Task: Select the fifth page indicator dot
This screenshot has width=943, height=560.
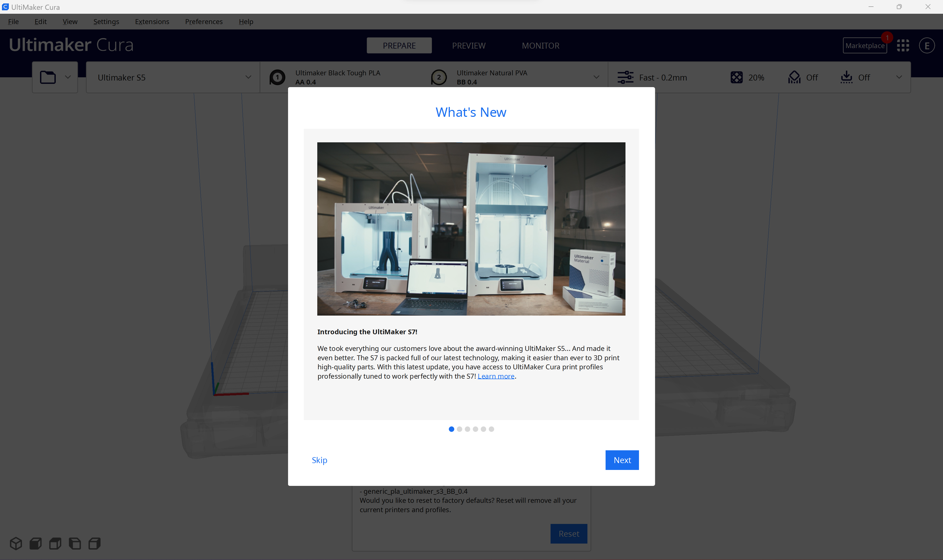Action: tap(483, 429)
